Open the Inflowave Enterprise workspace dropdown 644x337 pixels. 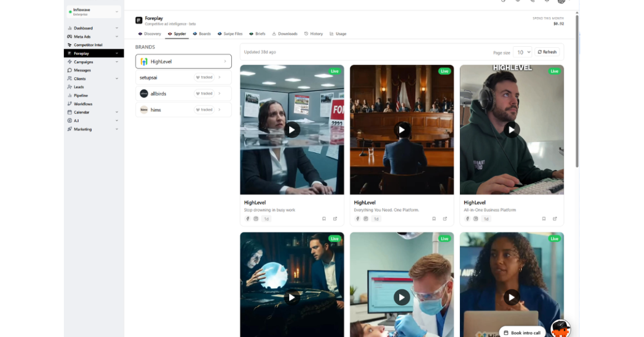(x=93, y=12)
